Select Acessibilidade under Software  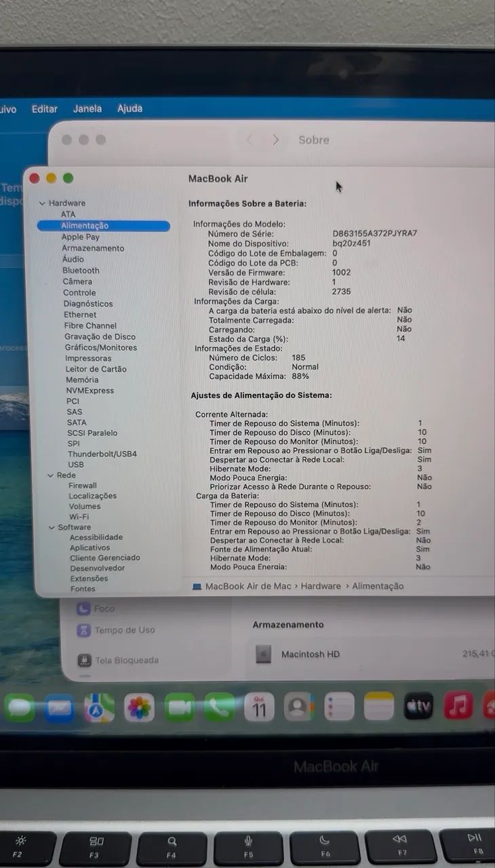tap(96, 537)
